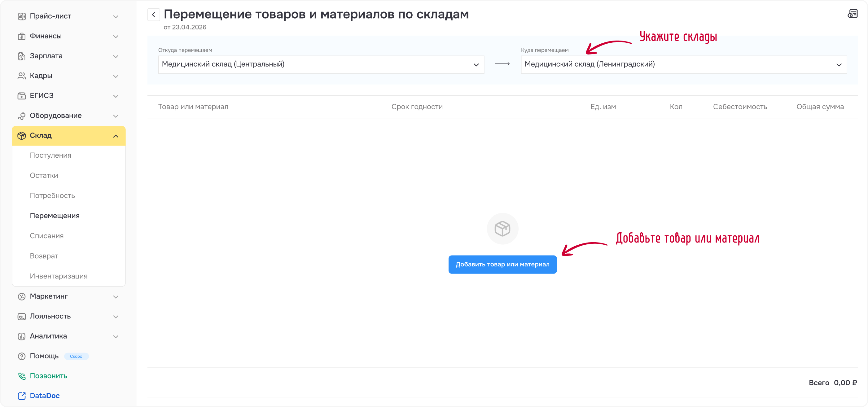Click the Позвонить link

point(49,376)
